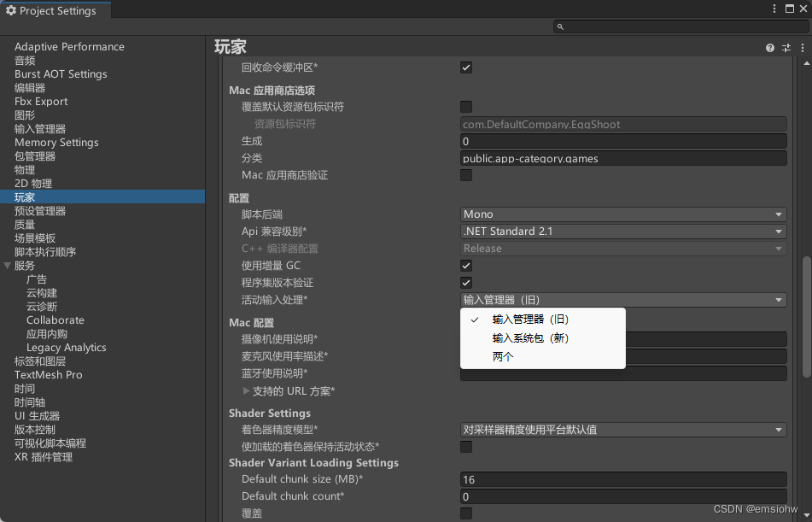Viewport: 812px width, 522px height.
Task: Open 质量 settings category
Action: pyautogui.click(x=25, y=225)
